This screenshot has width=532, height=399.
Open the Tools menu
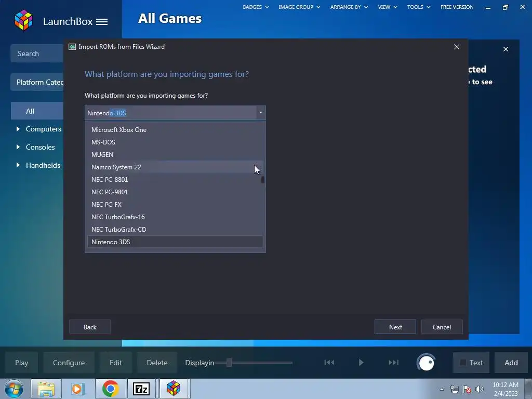point(419,7)
